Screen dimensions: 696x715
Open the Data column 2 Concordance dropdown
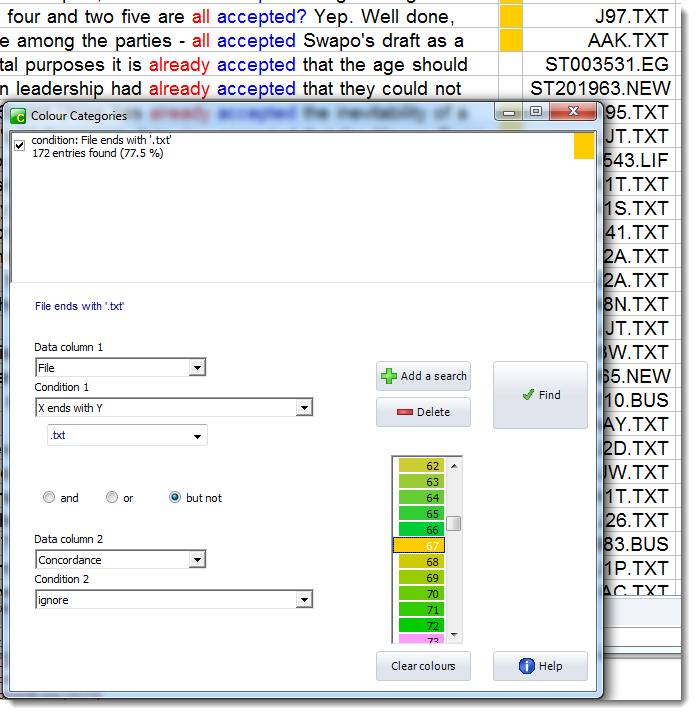(x=197, y=560)
